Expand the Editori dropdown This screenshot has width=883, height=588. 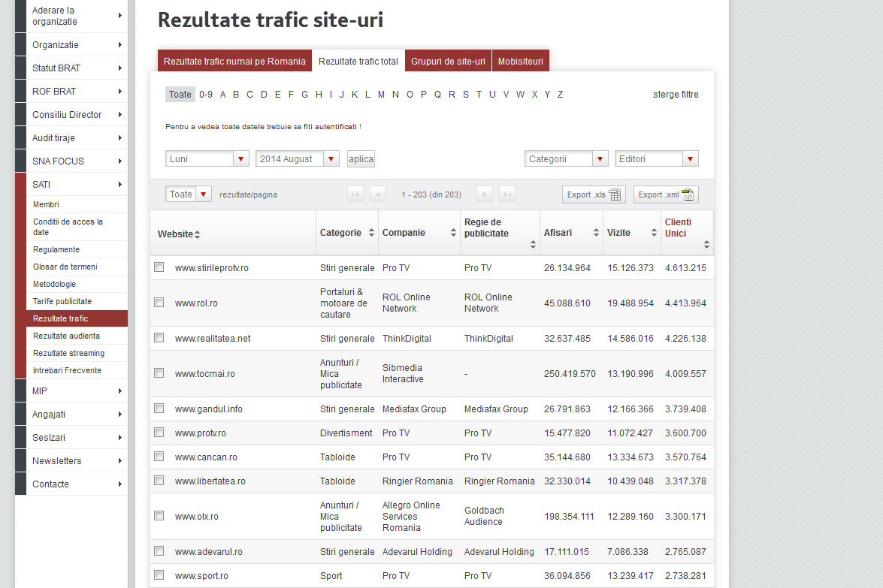[656, 159]
